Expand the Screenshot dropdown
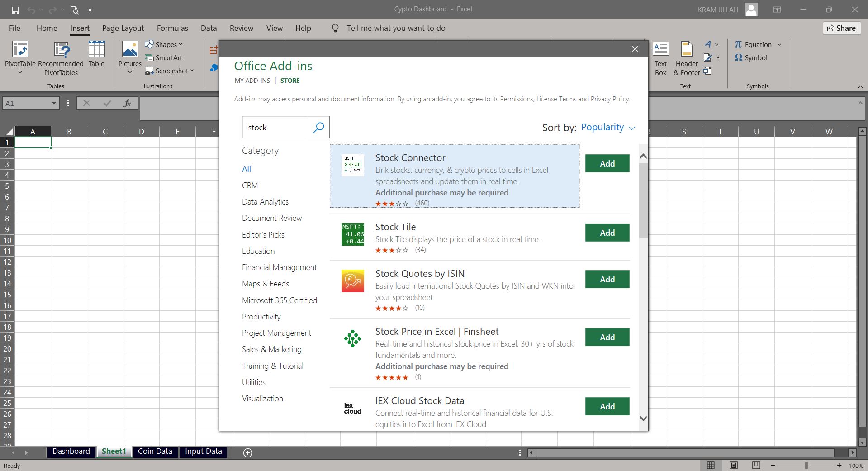Screen dimensions: 868x471 click(192, 71)
